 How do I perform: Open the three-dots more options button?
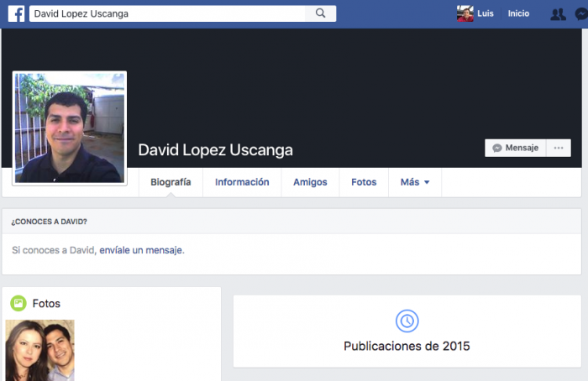(x=559, y=148)
